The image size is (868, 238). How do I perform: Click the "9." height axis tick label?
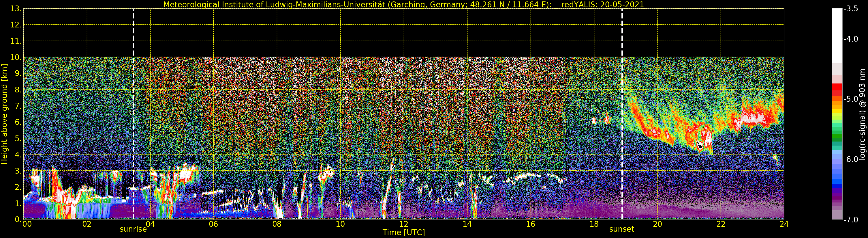(x=18, y=74)
